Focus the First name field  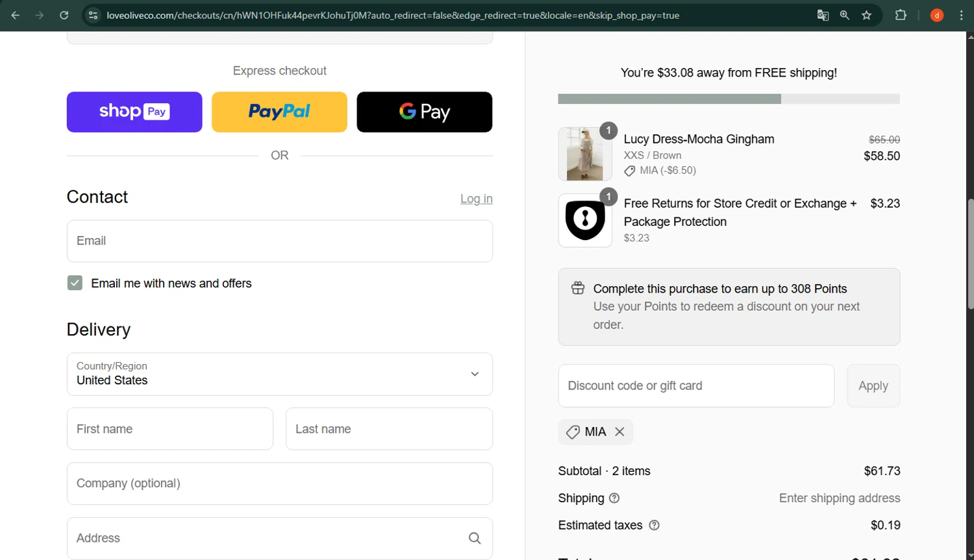click(x=170, y=428)
